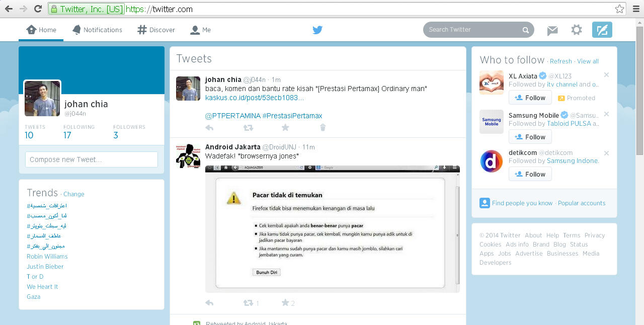Dismiss detikcom suggestion
644x325 pixels.
[606, 153]
